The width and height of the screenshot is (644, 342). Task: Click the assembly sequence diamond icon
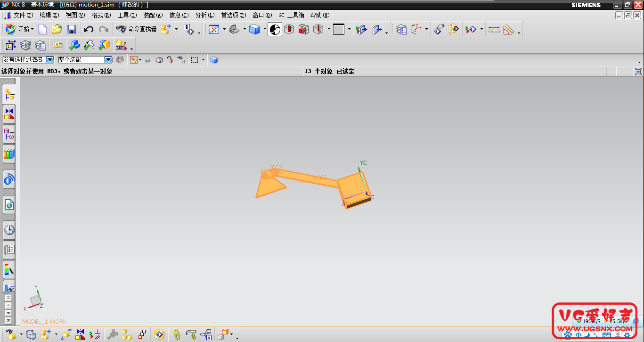[x=159, y=334]
